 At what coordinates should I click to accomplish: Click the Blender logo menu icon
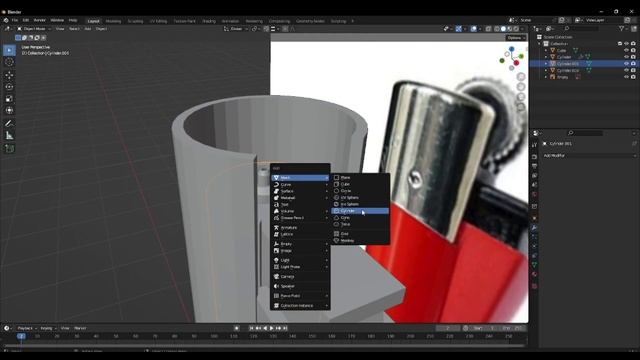[6, 20]
